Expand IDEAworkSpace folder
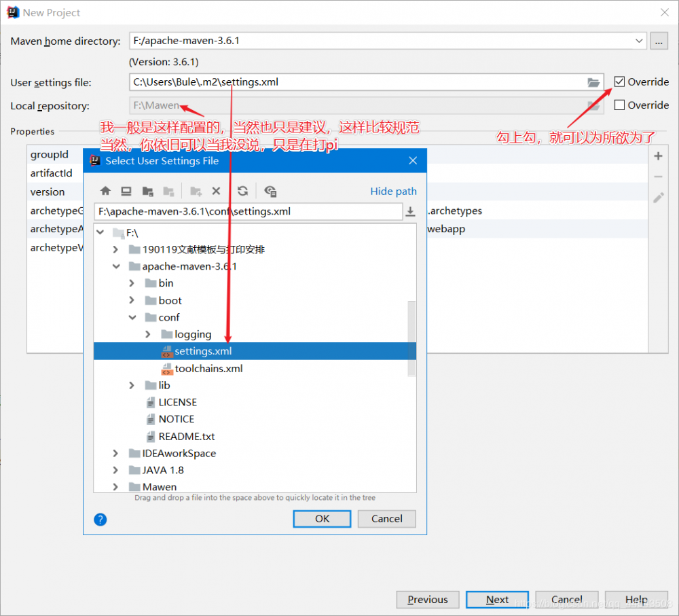The height and width of the screenshot is (616, 679). point(115,454)
